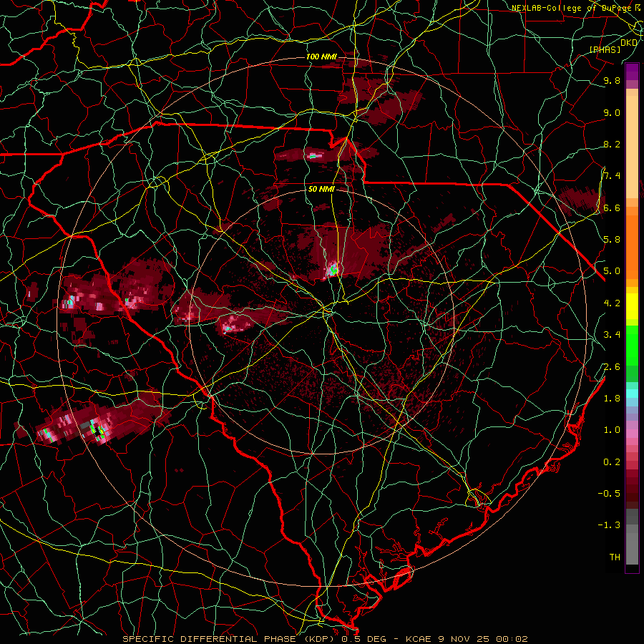Click the 5.0 value on color scale
Screen dimensions: 644x644
coord(612,271)
